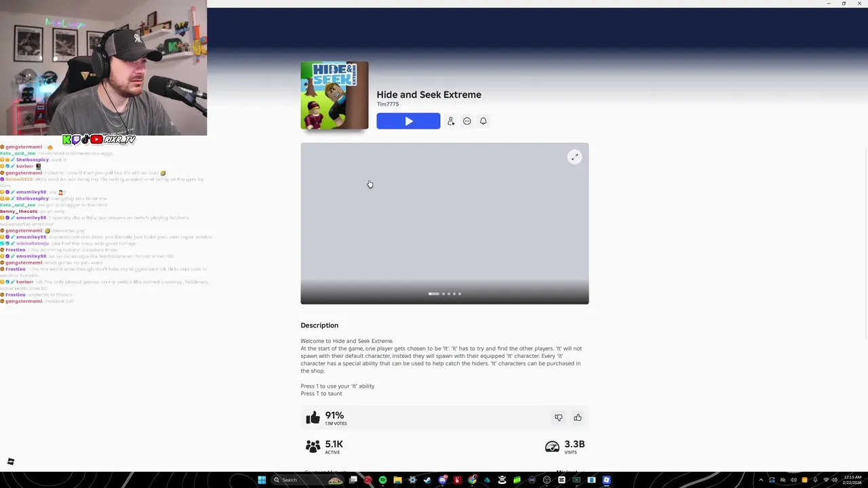868x488 pixels.
Task: Vote thumbs down on the game
Action: pos(559,418)
